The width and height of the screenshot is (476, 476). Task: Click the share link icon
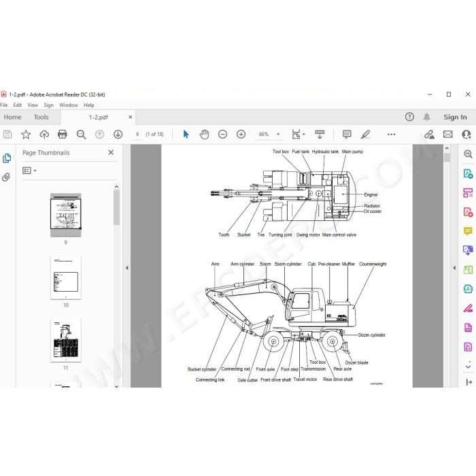[x=429, y=134]
